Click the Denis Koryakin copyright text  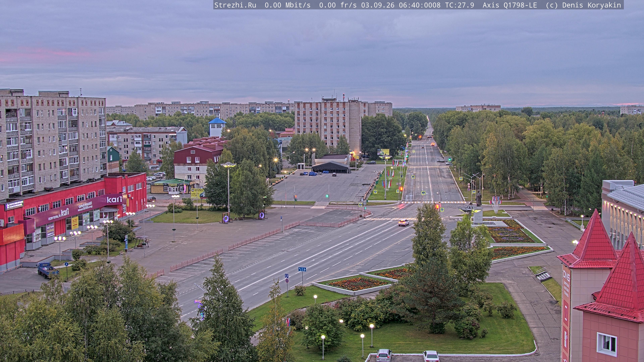(x=592, y=5)
